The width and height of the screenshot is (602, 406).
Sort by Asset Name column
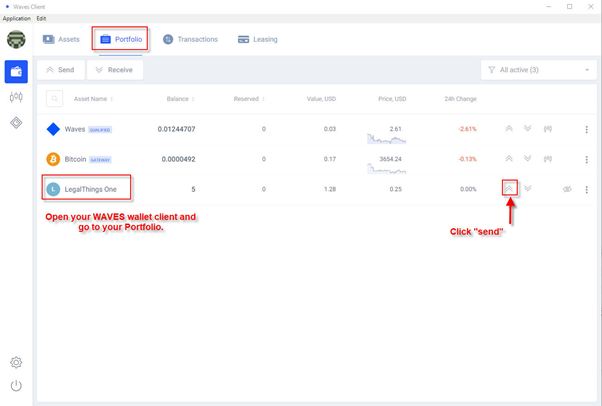(93, 99)
